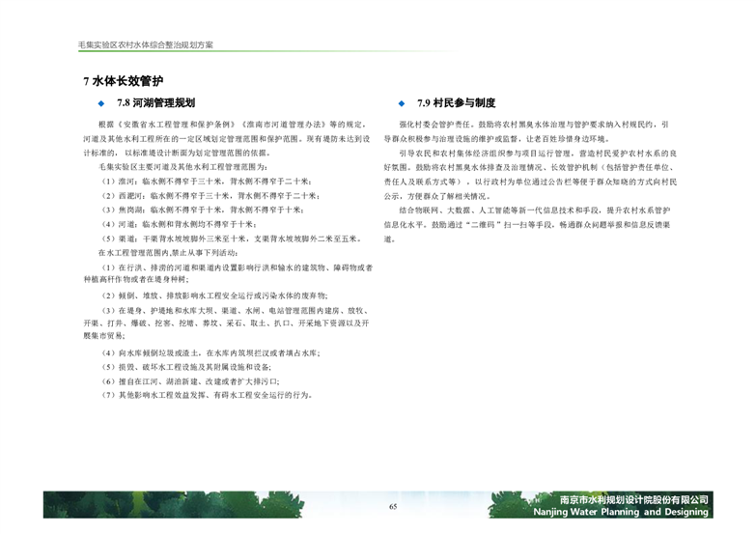Click the page number 65 in the footer

(x=393, y=507)
